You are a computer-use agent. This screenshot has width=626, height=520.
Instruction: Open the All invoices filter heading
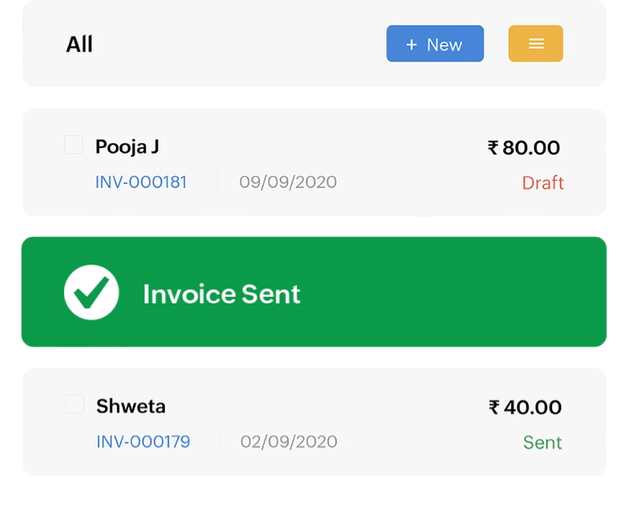(79, 44)
